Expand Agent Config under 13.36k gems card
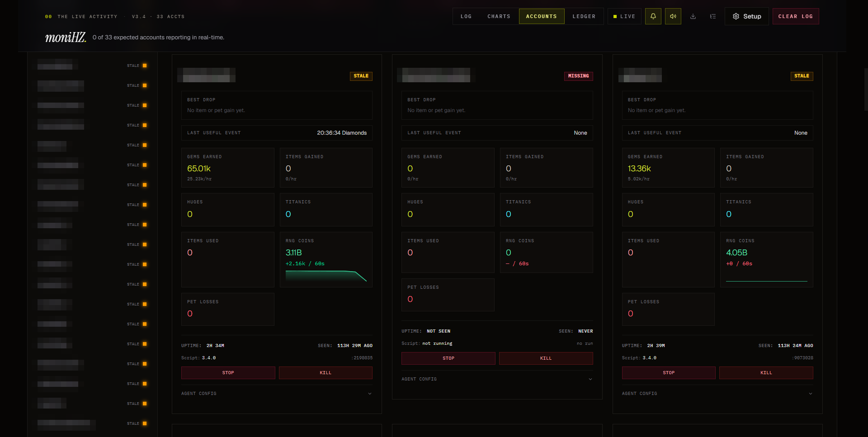 point(717,394)
